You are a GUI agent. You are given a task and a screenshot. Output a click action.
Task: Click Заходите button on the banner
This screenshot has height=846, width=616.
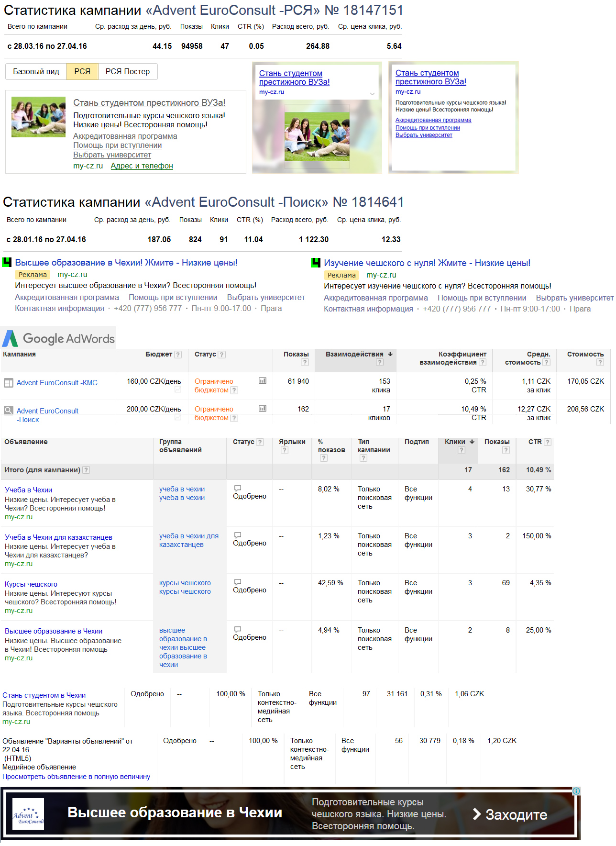[510, 814]
